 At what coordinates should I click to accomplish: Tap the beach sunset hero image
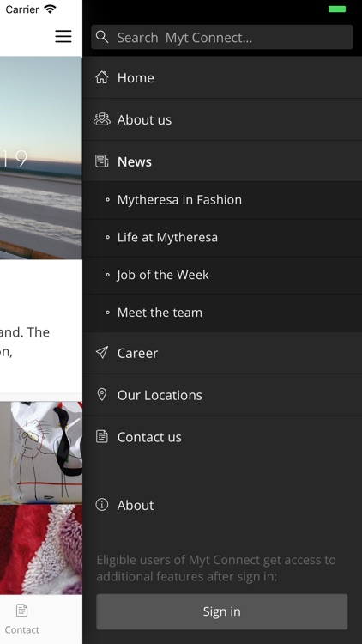[41, 158]
